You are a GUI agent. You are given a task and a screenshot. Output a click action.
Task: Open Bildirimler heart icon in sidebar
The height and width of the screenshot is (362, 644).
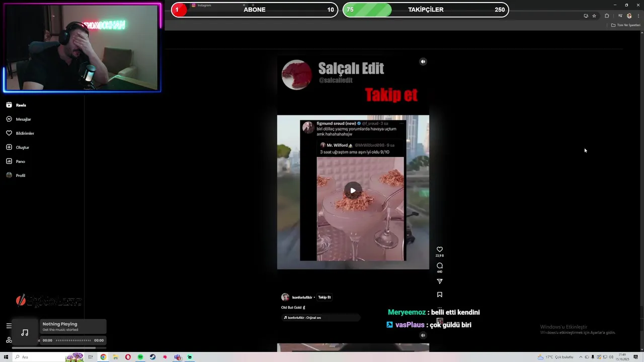9,133
